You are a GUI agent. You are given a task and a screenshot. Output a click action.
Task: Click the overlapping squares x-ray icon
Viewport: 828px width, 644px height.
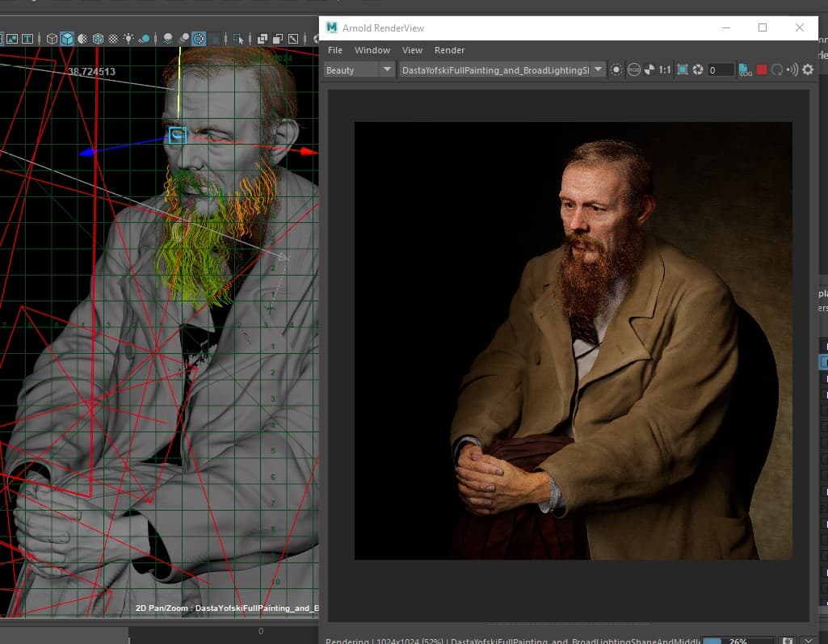point(263,39)
